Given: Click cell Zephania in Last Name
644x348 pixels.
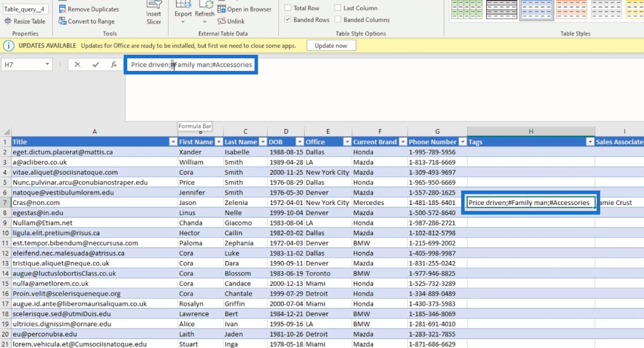Looking at the screenshot, I should click(245, 243).
